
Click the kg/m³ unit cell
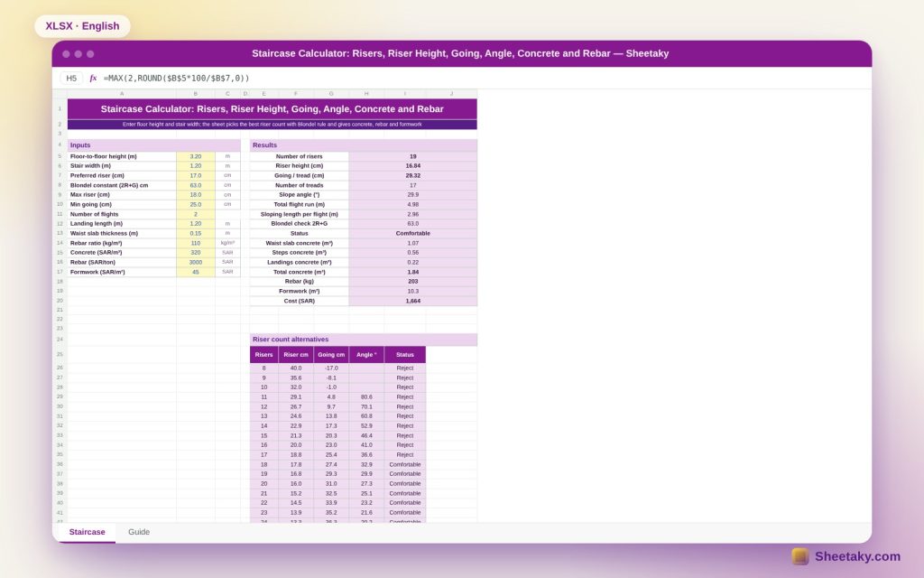click(227, 243)
